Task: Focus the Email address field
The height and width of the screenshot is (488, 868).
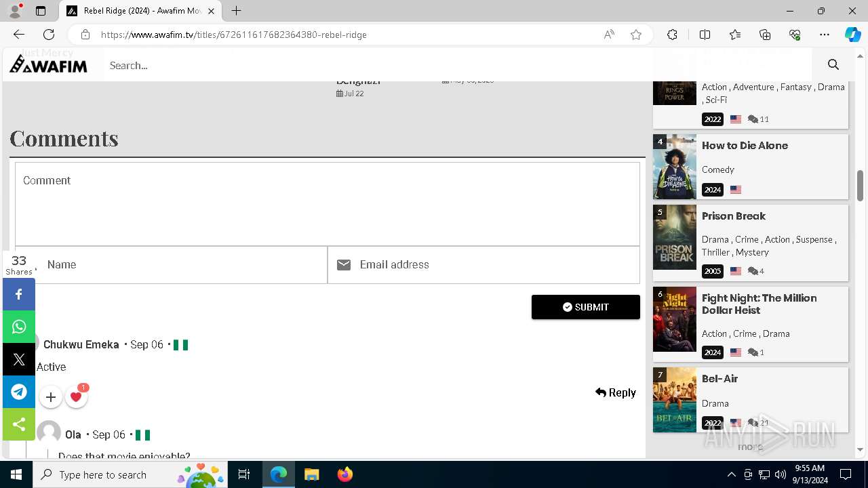Action: [484, 265]
